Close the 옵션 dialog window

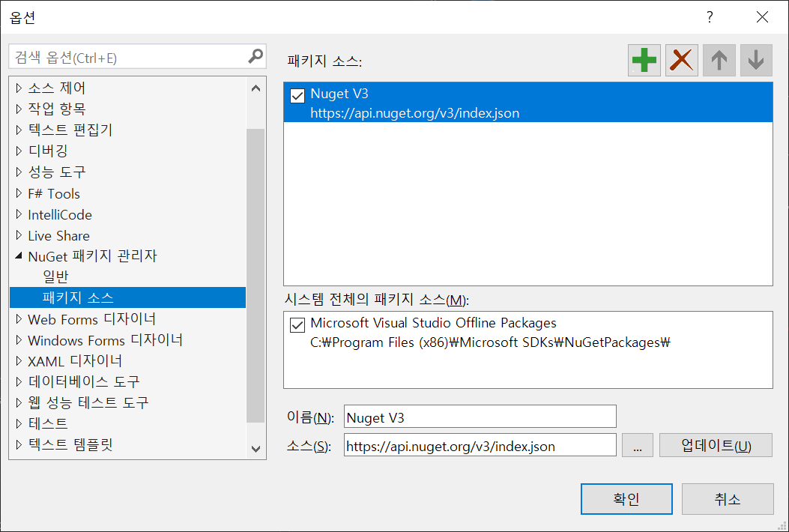click(762, 17)
